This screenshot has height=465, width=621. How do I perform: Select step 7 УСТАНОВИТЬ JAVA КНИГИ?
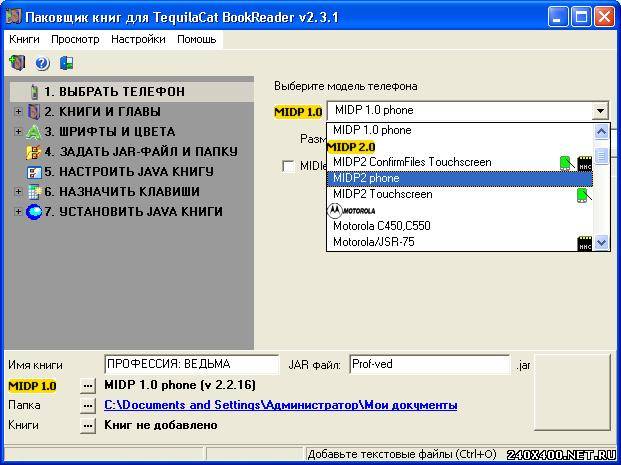click(x=133, y=212)
